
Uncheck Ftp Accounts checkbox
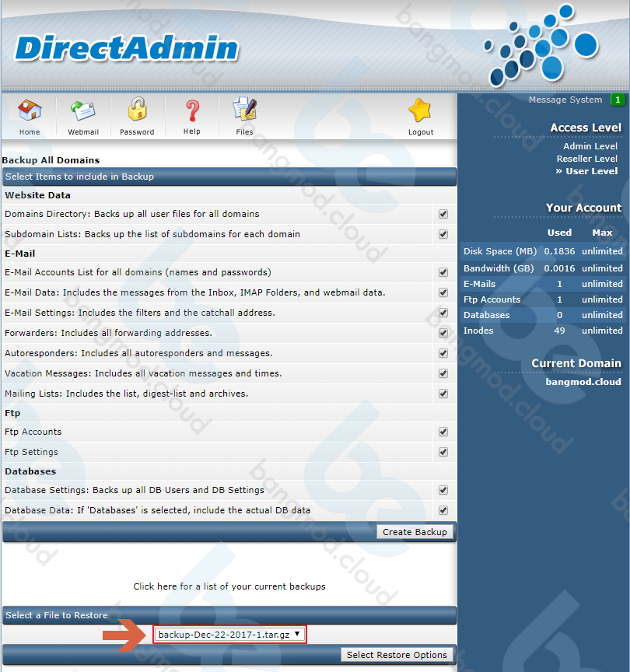[443, 432]
